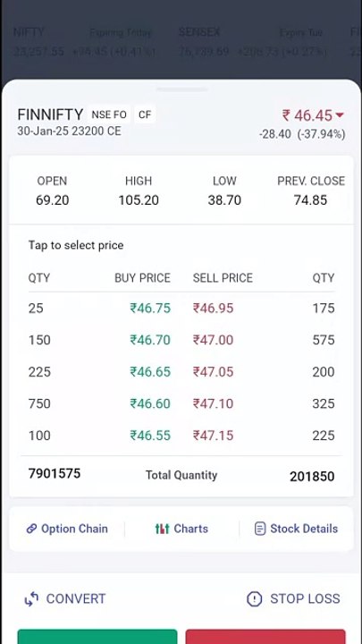Open the Stock Details document icon
The width and height of the screenshot is (362, 644).
(260, 529)
